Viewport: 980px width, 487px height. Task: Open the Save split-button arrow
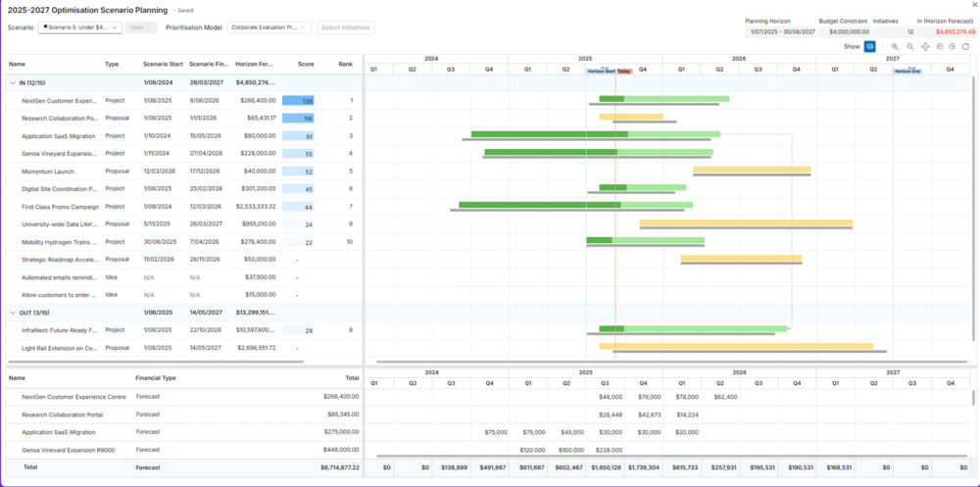152,28
